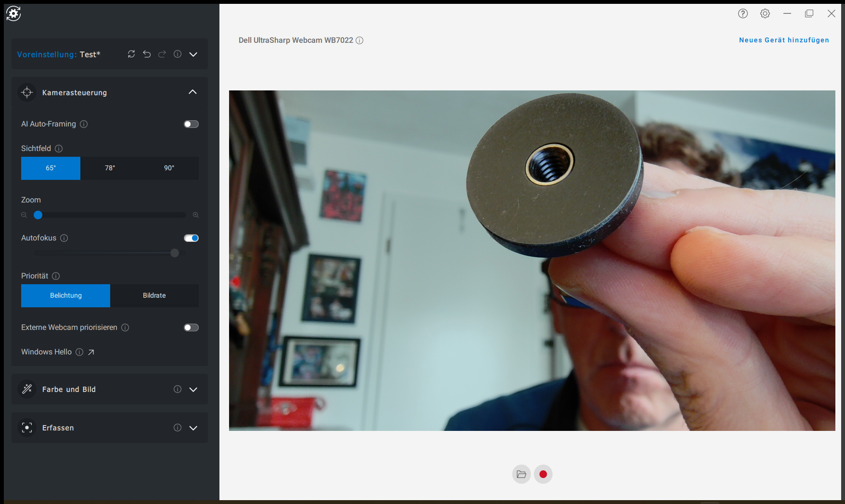845x504 pixels.
Task: Click the Voreinstellung: Test* preset label
Action: [59, 54]
